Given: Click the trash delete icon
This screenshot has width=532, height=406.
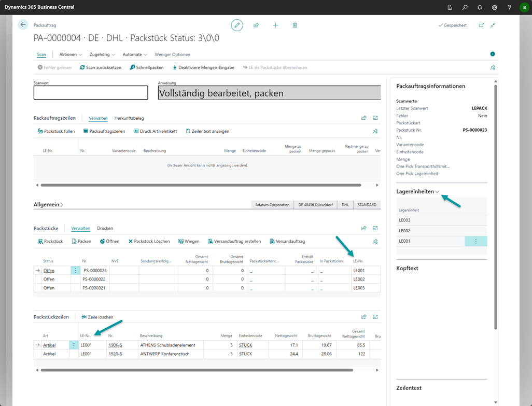Looking at the screenshot, I should coord(295,25).
